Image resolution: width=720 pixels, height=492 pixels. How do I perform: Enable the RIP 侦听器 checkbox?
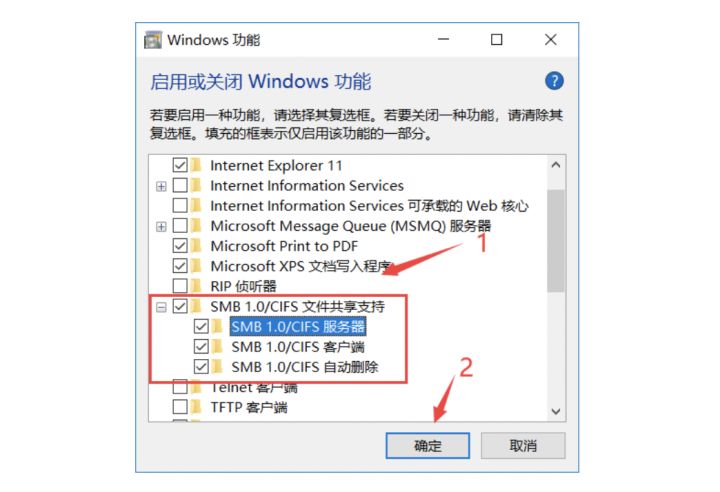180,286
